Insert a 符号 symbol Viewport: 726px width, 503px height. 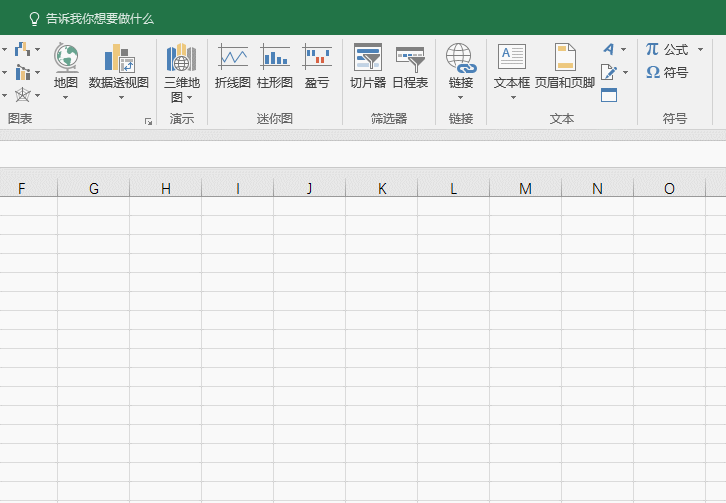[x=667, y=73]
